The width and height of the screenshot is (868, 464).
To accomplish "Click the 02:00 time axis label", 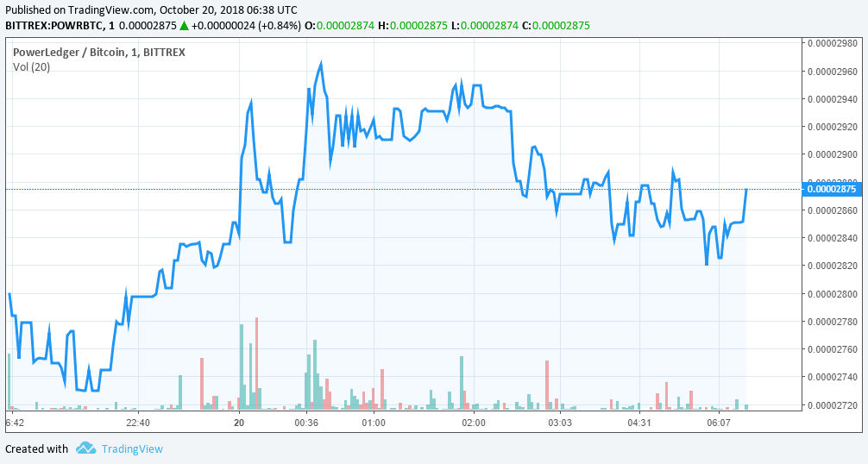I will [474, 423].
